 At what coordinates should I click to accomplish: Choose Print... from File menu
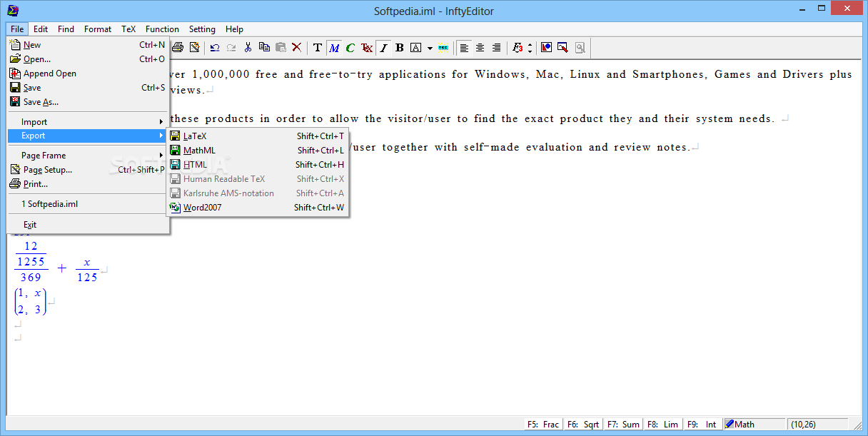point(88,184)
